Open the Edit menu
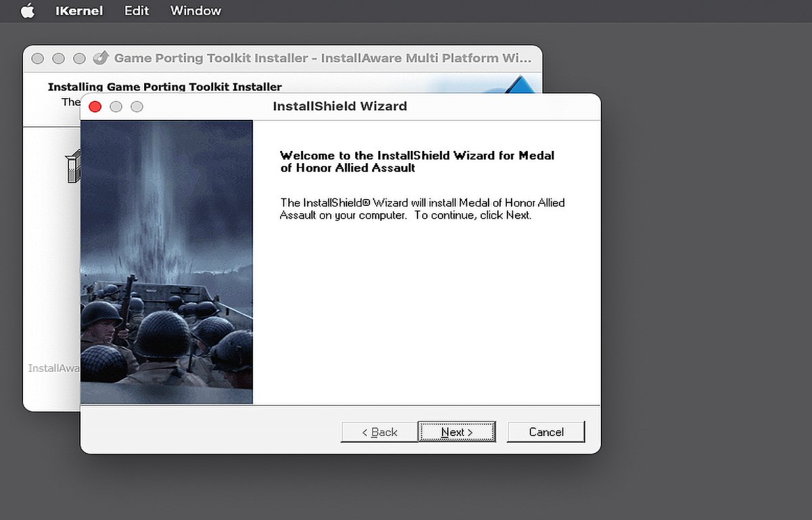Image resolution: width=812 pixels, height=520 pixels. coord(137,11)
